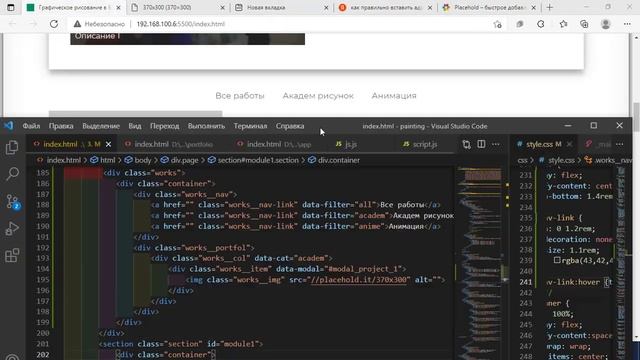The image size is (640, 360).
Task: Close the style.css editor tab
Action: point(569,144)
